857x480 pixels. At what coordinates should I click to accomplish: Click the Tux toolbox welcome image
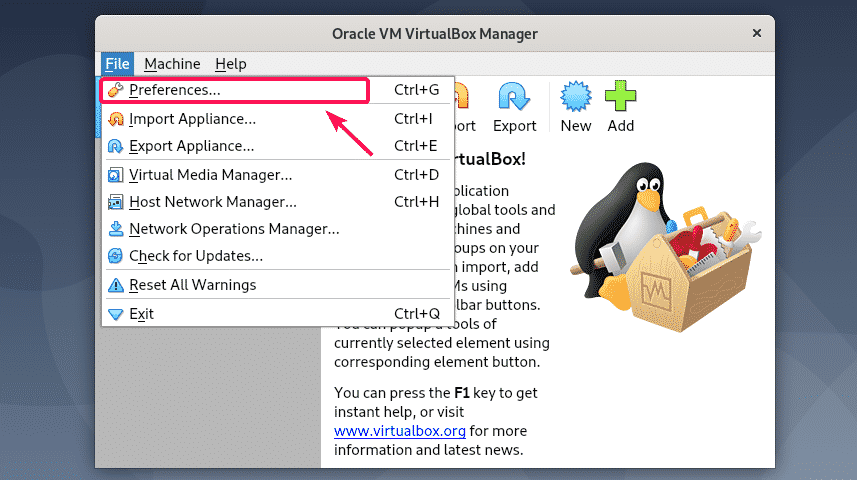[663, 237]
